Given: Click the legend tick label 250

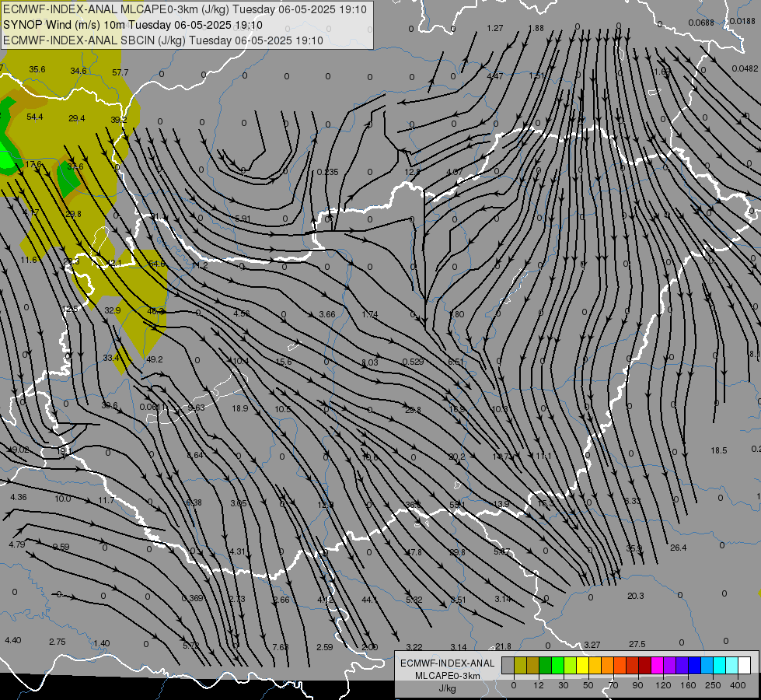Looking at the screenshot, I should pos(713,685).
